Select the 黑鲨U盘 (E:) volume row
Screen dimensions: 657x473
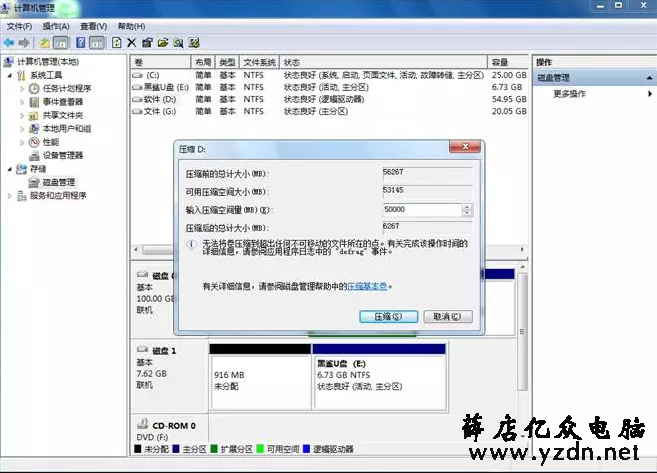pos(329,87)
